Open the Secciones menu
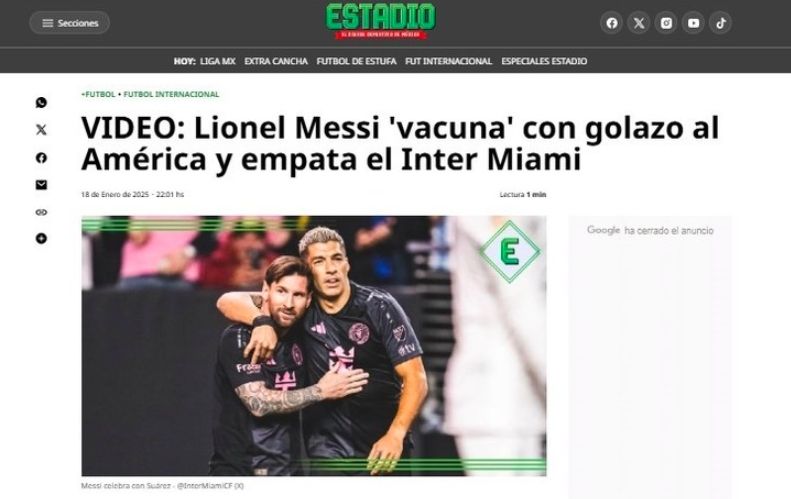 click(x=70, y=23)
